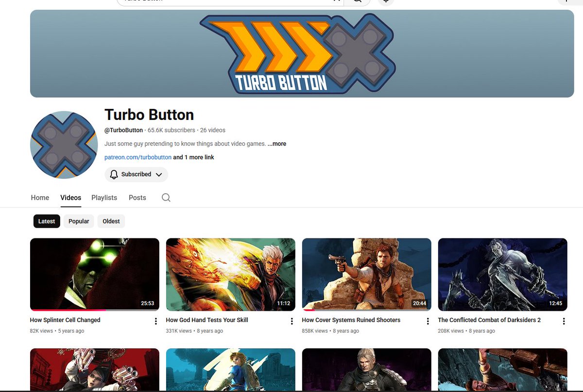Select the Latest sort chip
This screenshot has width=583, height=392.
tap(47, 221)
